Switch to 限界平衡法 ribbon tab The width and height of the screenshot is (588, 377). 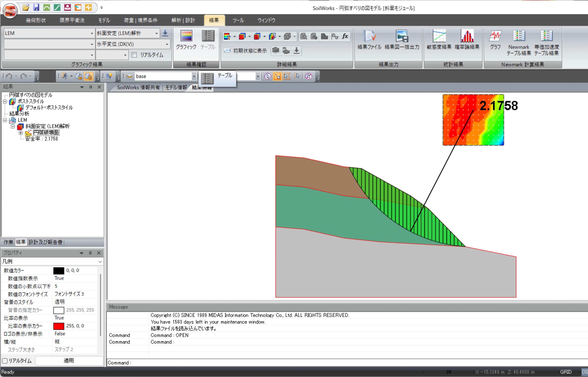pos(72,20)
